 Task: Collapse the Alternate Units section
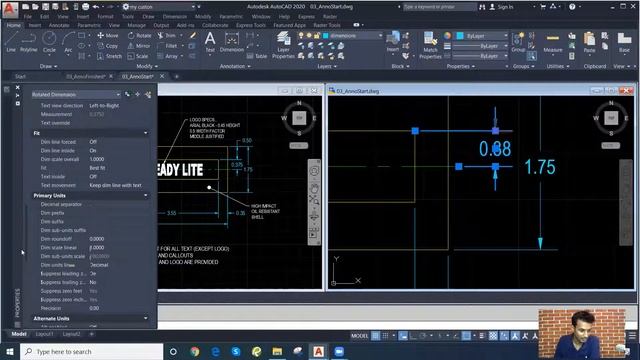145,318
